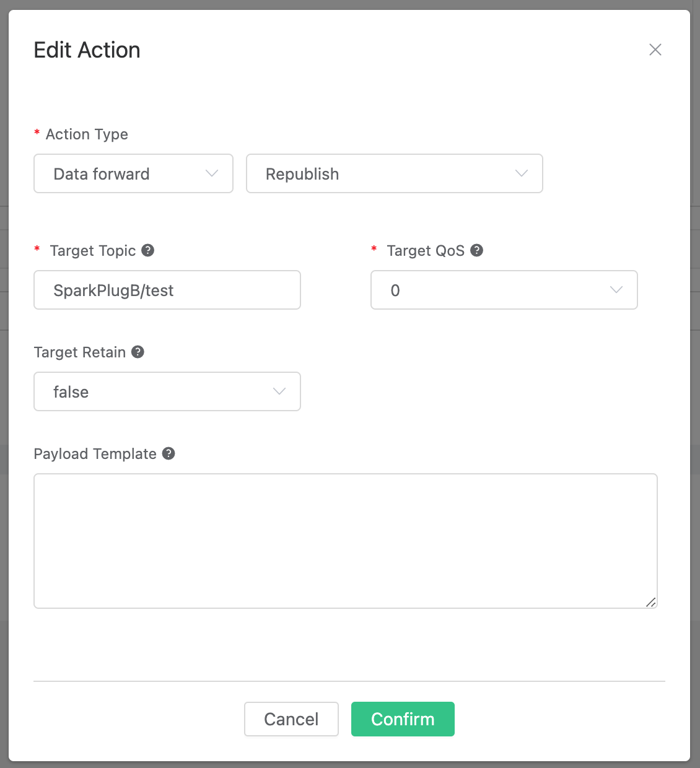Click the Payload Template help icon
The height and width of the screenshot is (768, 700).
pos(168,453)
